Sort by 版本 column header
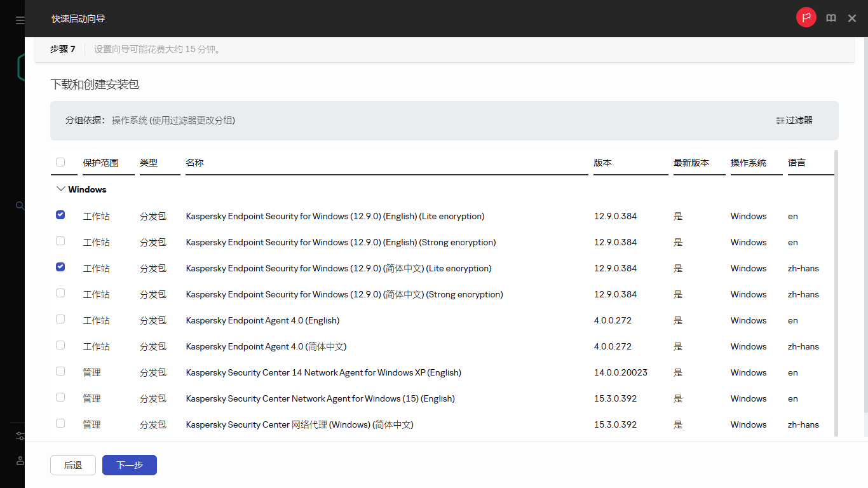The height and width of the screenshot is (488, 868). point(602,163)
